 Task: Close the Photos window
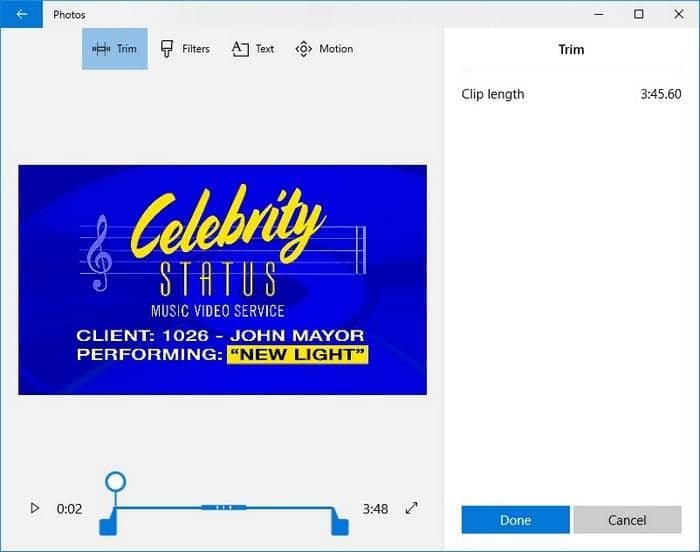pyautogui.click(x=679, y=14)
